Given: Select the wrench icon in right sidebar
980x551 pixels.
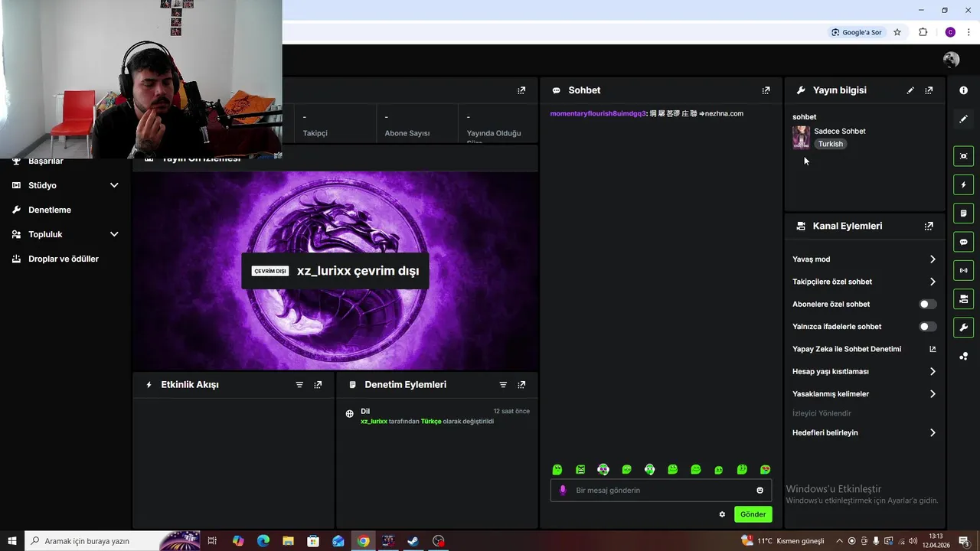Looking at the screenshot, I should pyautogui.click(x=963, y=328).
